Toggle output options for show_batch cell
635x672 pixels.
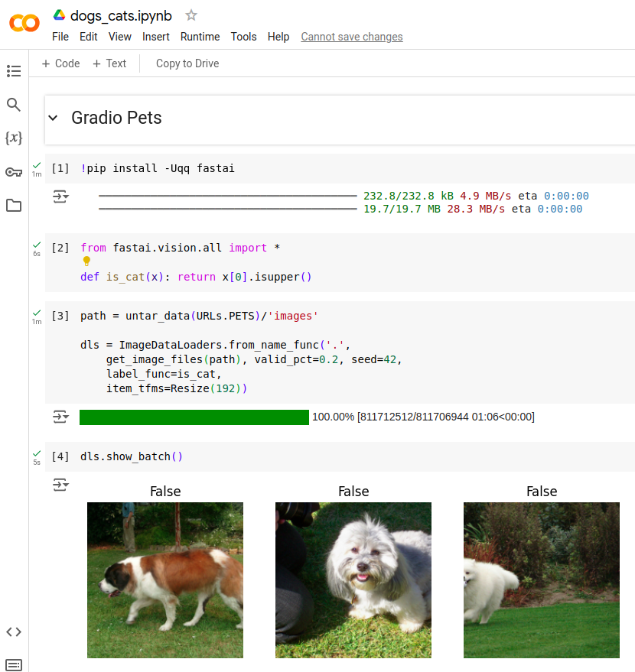click(60, 485)
